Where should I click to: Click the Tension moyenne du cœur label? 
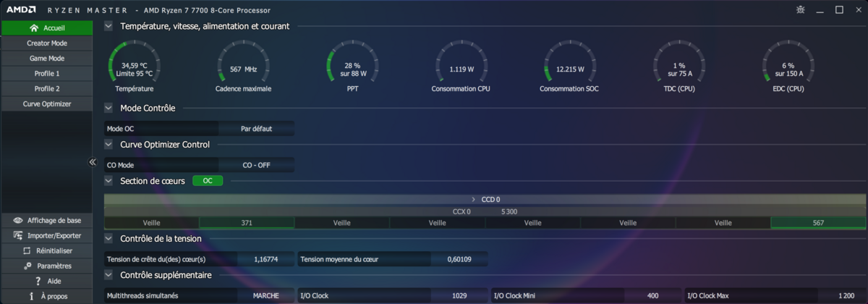click(339, 258)
